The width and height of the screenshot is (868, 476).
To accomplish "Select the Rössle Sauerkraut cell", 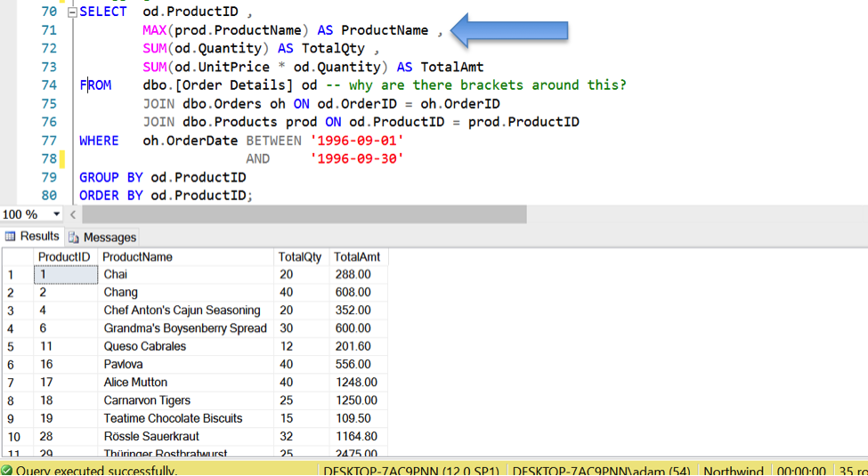I will point(185,437).
